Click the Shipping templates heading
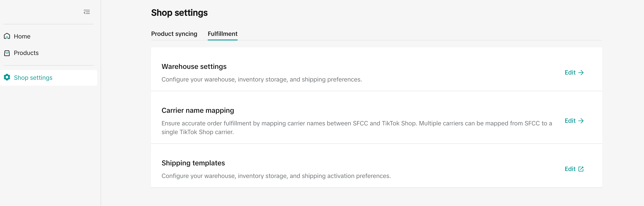 coord(193,163)
